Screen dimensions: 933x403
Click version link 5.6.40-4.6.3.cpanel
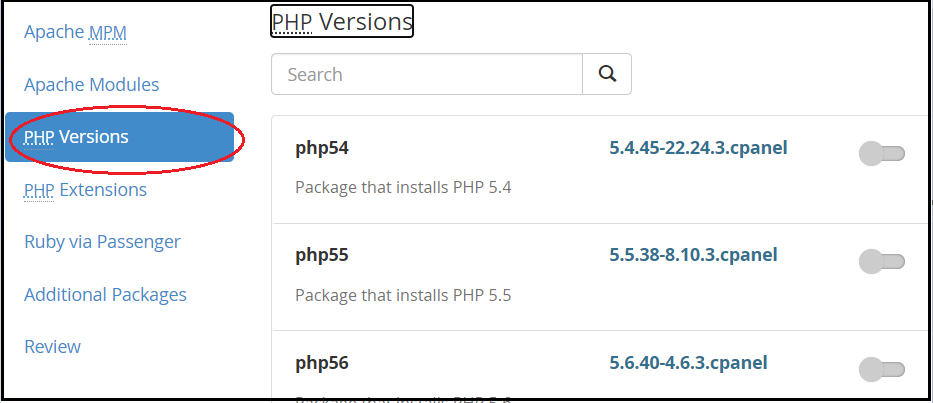(x=688, y=363)
